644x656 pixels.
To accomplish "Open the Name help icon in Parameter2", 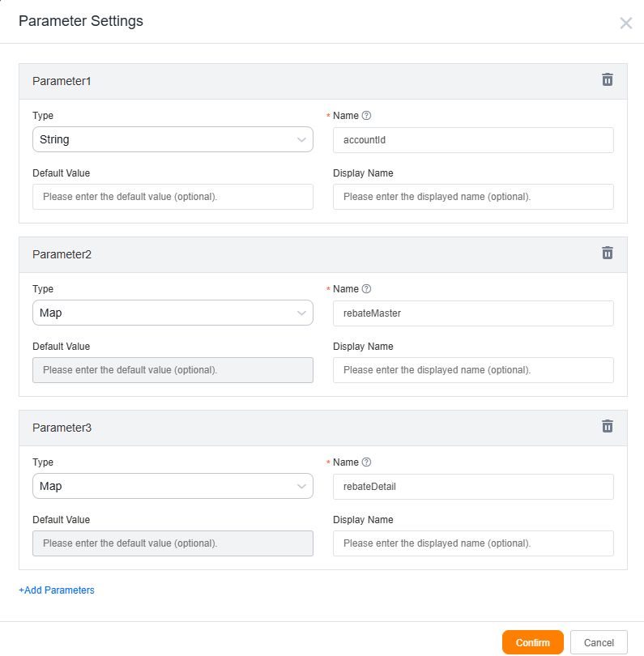I will (366, 288).
